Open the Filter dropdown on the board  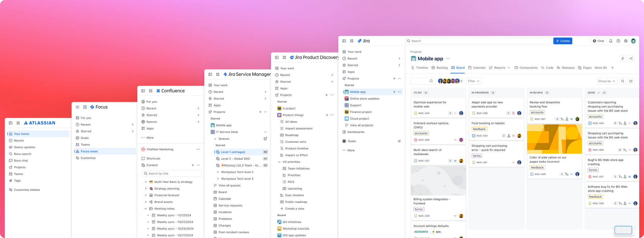coord(474,81)
